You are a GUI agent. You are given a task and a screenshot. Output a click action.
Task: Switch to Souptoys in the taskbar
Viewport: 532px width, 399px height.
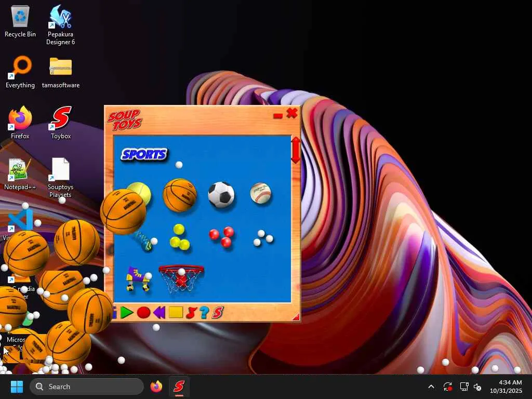(179, 387)
